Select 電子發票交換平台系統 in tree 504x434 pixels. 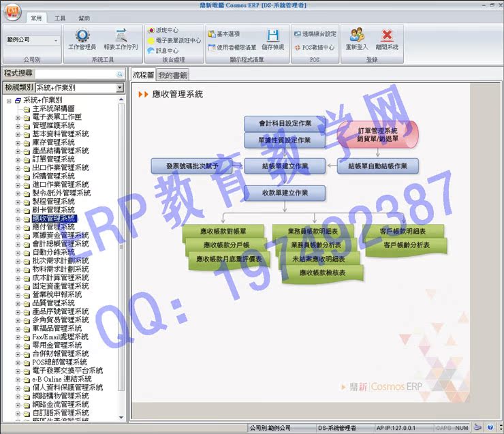(x=67, y=371)
